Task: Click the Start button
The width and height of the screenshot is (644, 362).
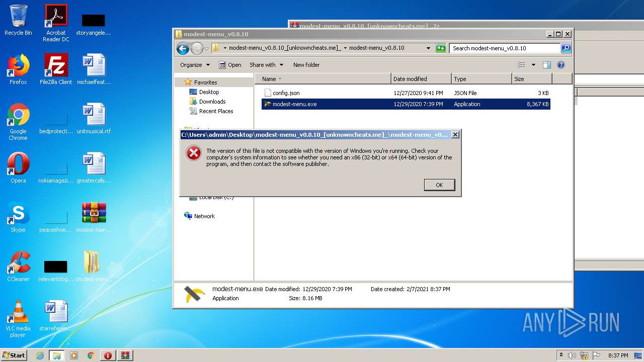Action: pyautogui.click(x=14, y=355)
